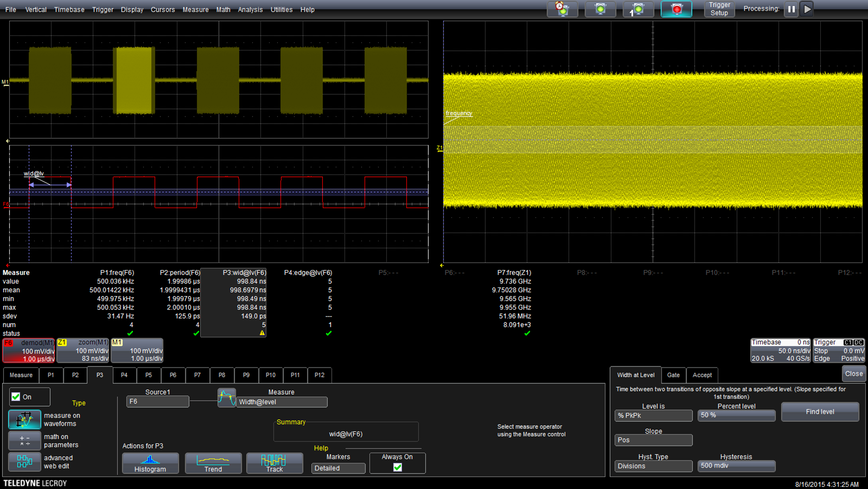Click the P7:freq(Z1) measurement header
This screenshot has width=868, height=489.
coord(514,273)
